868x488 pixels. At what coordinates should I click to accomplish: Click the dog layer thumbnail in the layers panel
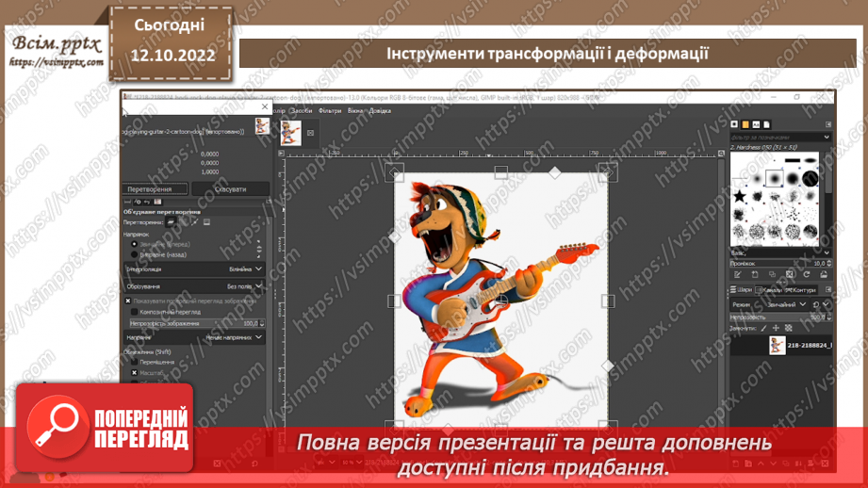pos(776,345)
